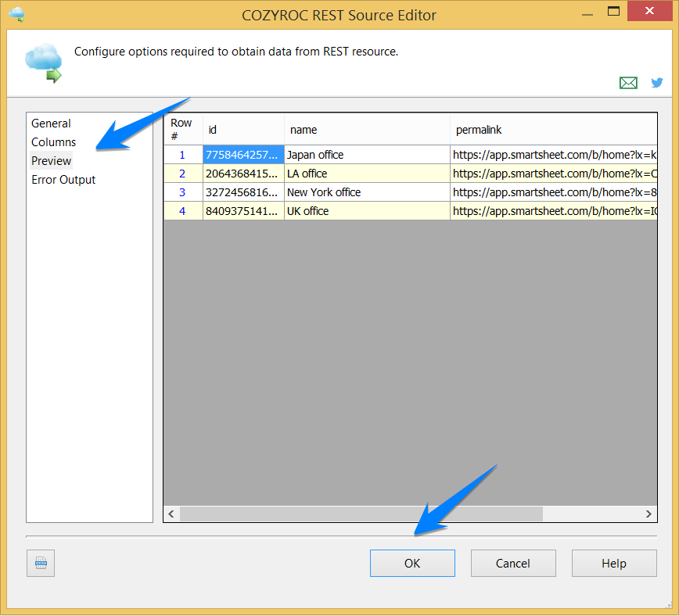Maximize the REST Source Editor window
The height and width of the screenshot is (616, 679).
click(613, 11)
